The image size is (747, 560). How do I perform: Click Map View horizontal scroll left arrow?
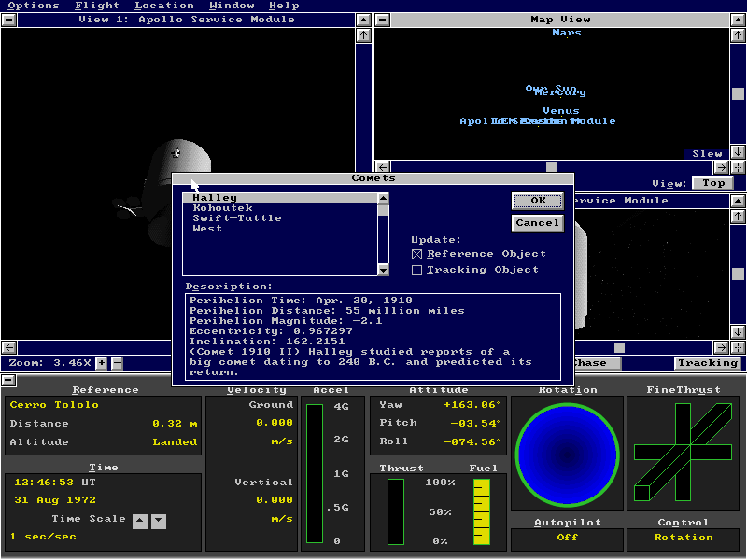coord(383,167)
